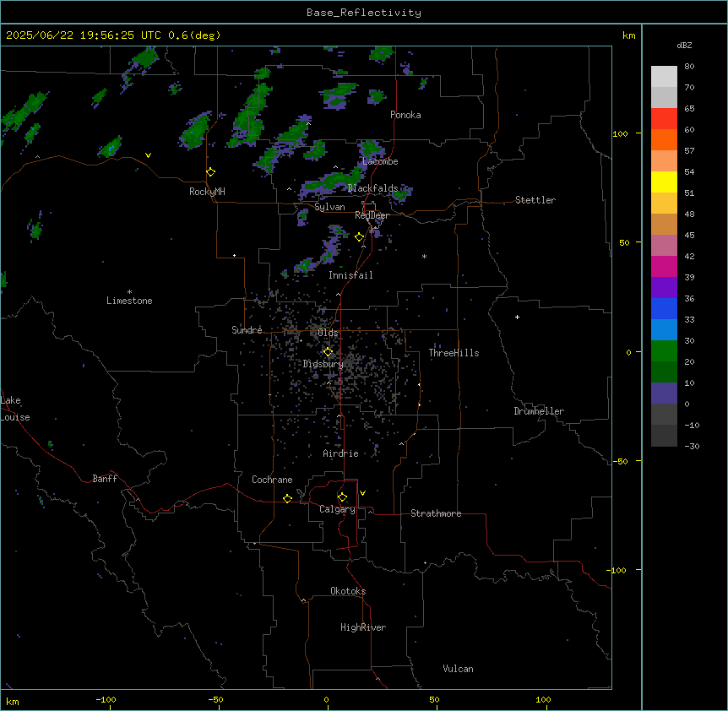728x711 pixels.
Task: Select the purple 36-39 dBZ swatch
Action: tap(664, 288)
